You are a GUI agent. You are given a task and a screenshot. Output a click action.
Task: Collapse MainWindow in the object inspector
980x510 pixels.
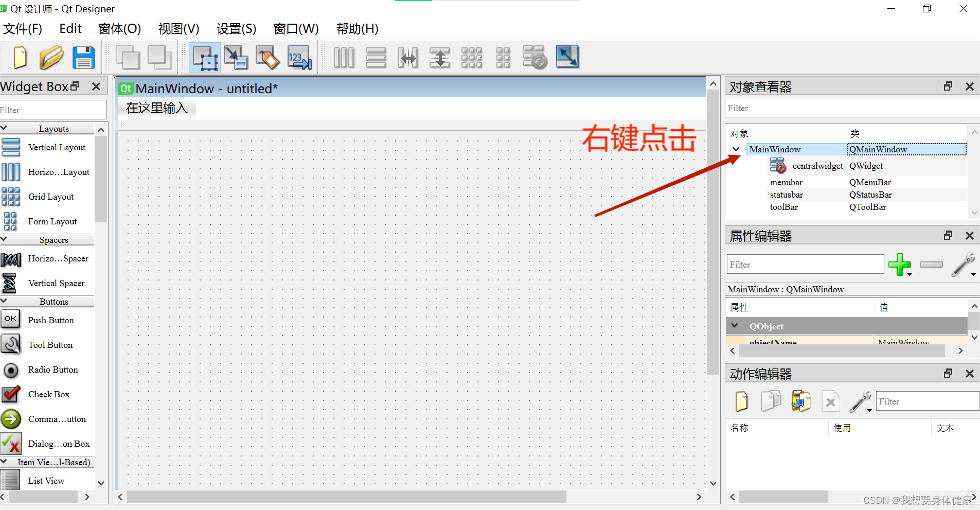pyautogui.click(x=736, y=149)
